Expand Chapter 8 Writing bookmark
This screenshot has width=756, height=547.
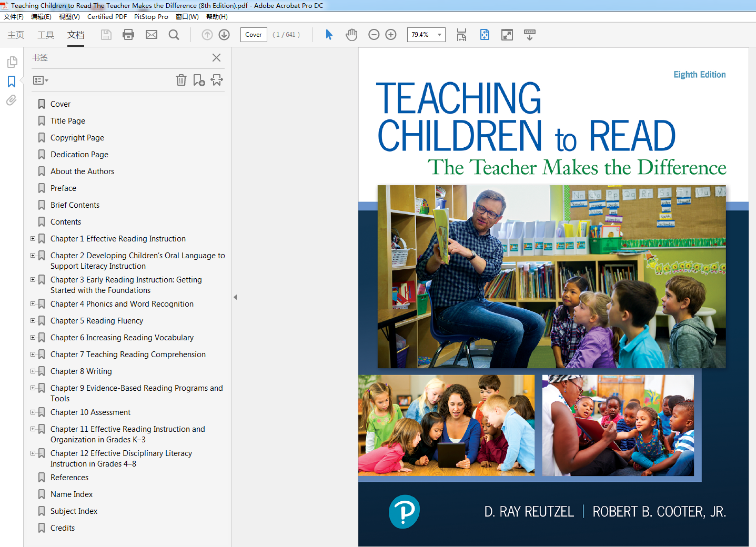tap(33, 371)
